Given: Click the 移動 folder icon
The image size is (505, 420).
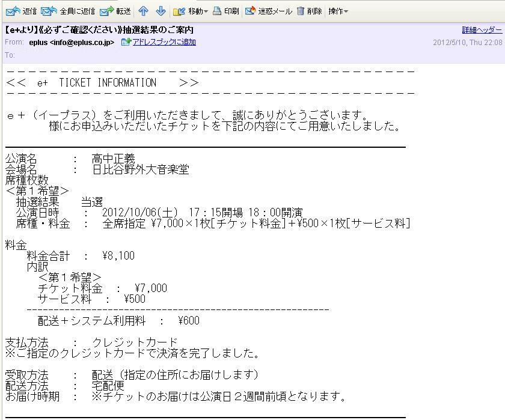Looking at the screenshot, I should point(179,11).
